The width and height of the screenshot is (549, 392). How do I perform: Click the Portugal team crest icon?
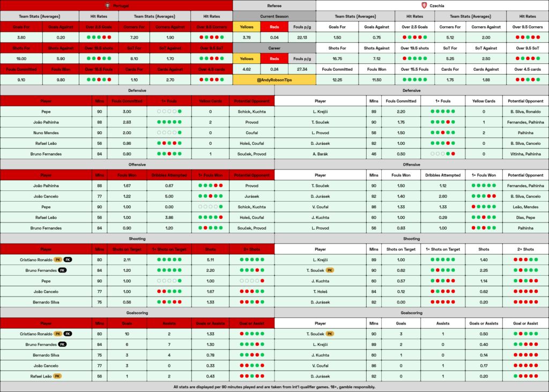point(107,5)
